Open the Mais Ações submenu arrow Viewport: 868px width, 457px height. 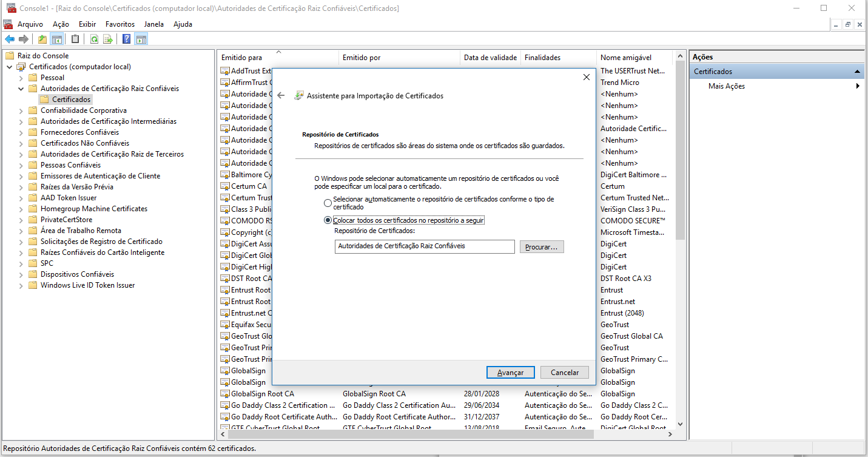tap(858, 86)
